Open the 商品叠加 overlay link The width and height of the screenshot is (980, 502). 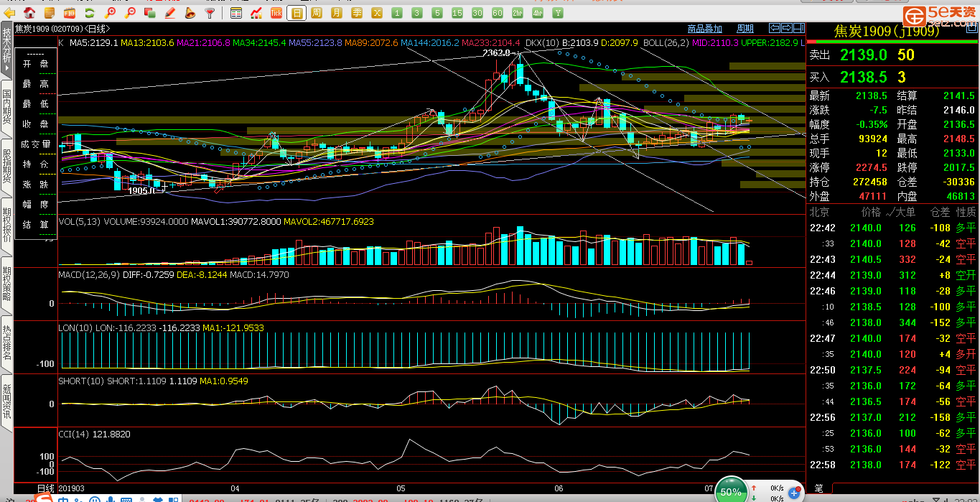[704, 29]
